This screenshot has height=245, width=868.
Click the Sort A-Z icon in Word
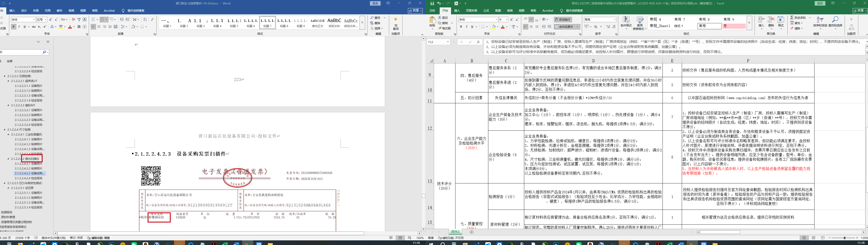tap(145, 19)
